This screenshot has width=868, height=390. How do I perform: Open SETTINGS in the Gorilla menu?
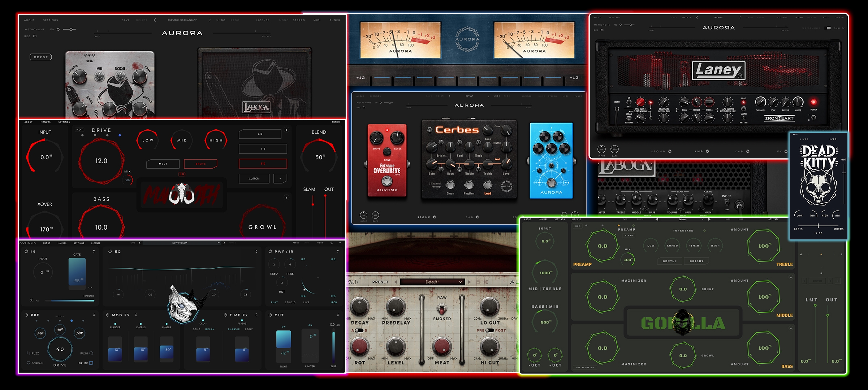[560, 219]
